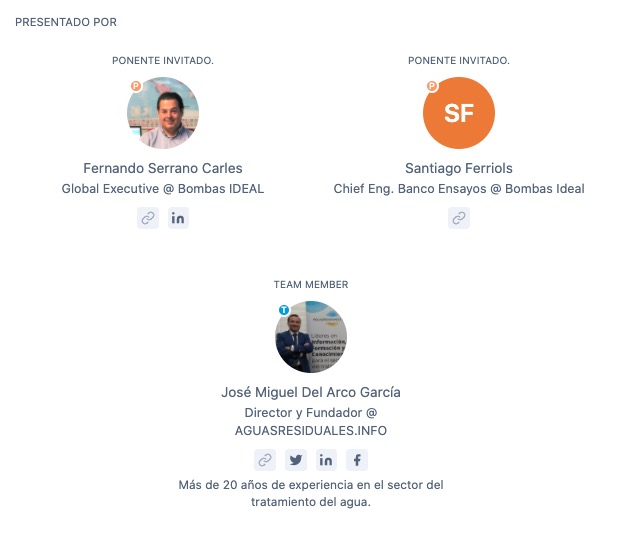
Task: Open Fernando Serrano Carles' LinkedIn icon
Action: [x=178, y=218]
